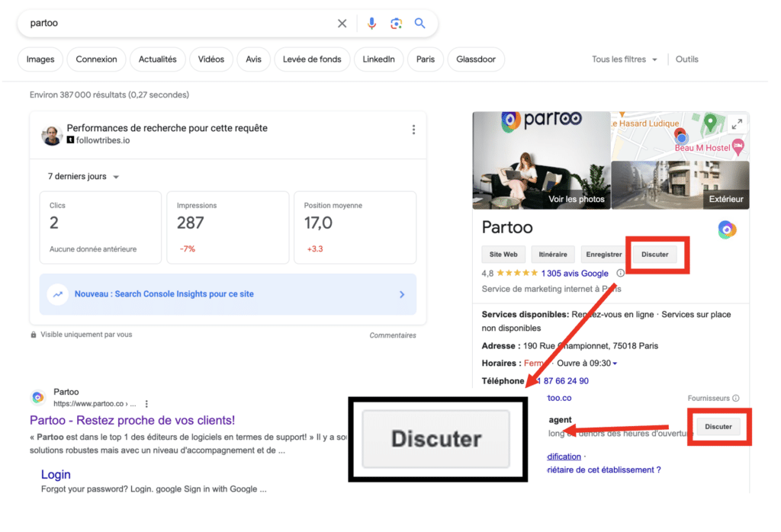Click the -7% impressions change value
The height and width of the screenshot is (532, 781).
coord(188,248)
